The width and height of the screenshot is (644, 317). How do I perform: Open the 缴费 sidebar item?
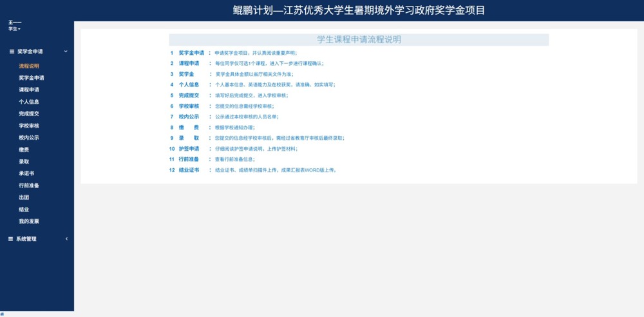point(24,149)
